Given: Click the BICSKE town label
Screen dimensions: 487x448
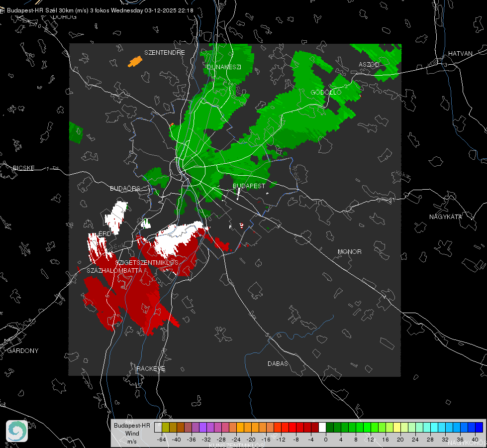Looking at the screenshot, I should pyautogui.click(x=23, y=168).
